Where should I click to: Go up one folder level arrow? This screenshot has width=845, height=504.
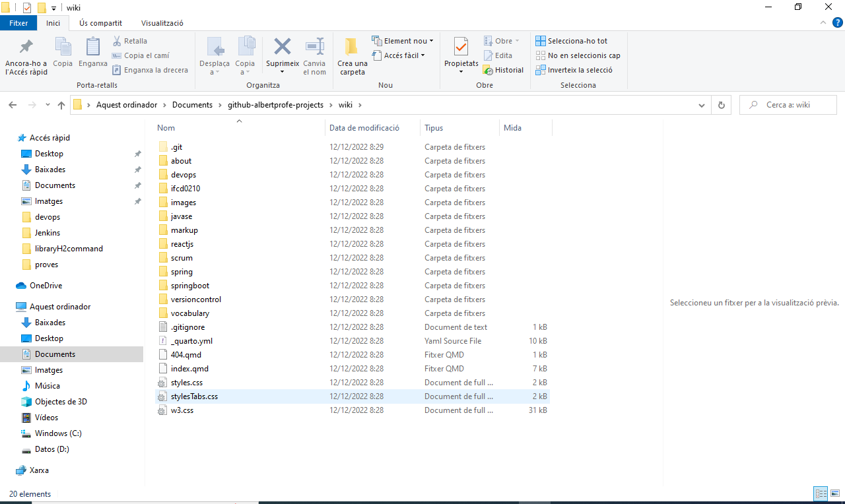(61, 105)
